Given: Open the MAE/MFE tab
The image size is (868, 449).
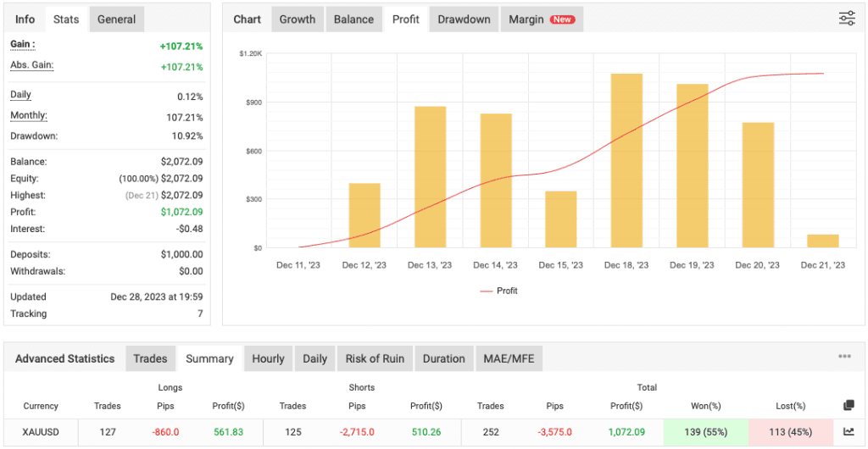Looking at the screenshot, I should point(509,358).
